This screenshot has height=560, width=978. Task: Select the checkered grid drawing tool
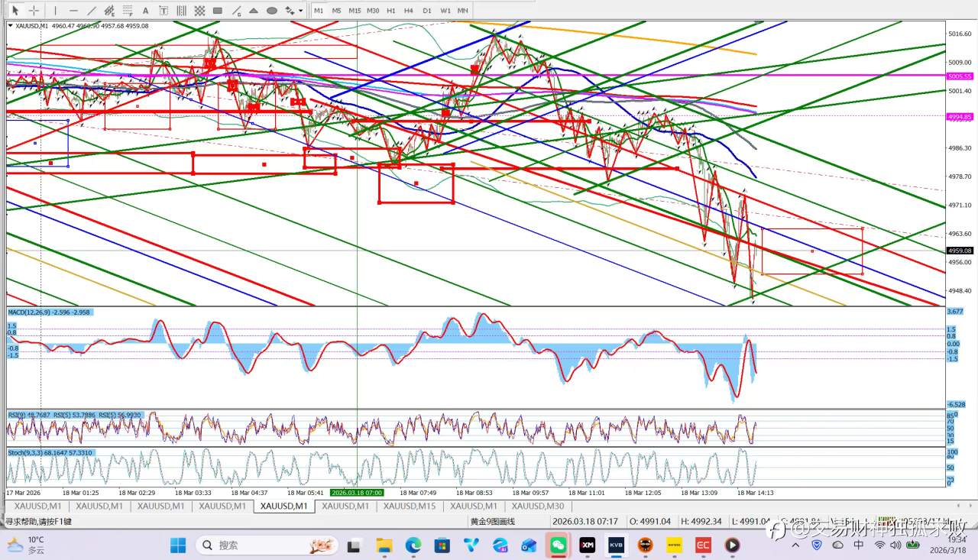[199, 11]
